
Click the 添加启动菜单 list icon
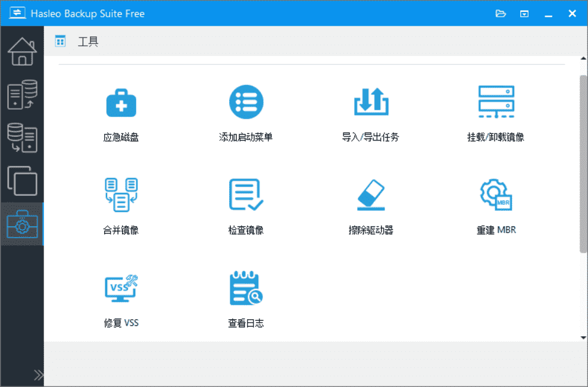(246, 102)
